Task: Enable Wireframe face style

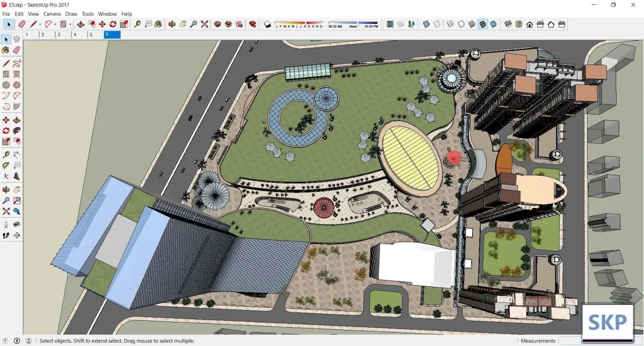Action: [450, 24]
